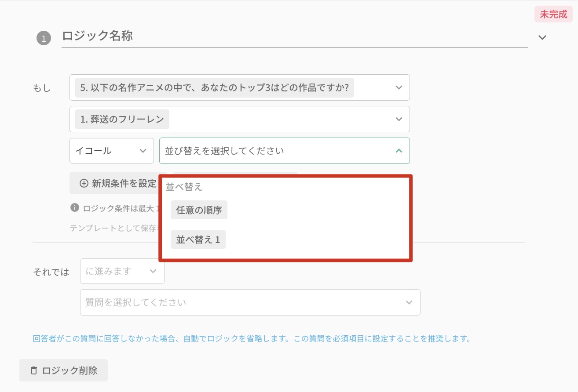The width and height of the screenshot is (578, 392).
Task: Click the ロジック条件は最大 hint text
Action: 120,208
